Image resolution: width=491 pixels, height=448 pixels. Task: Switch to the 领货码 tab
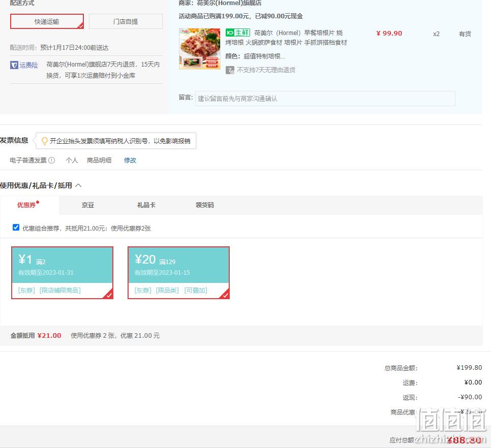point(204,205)
